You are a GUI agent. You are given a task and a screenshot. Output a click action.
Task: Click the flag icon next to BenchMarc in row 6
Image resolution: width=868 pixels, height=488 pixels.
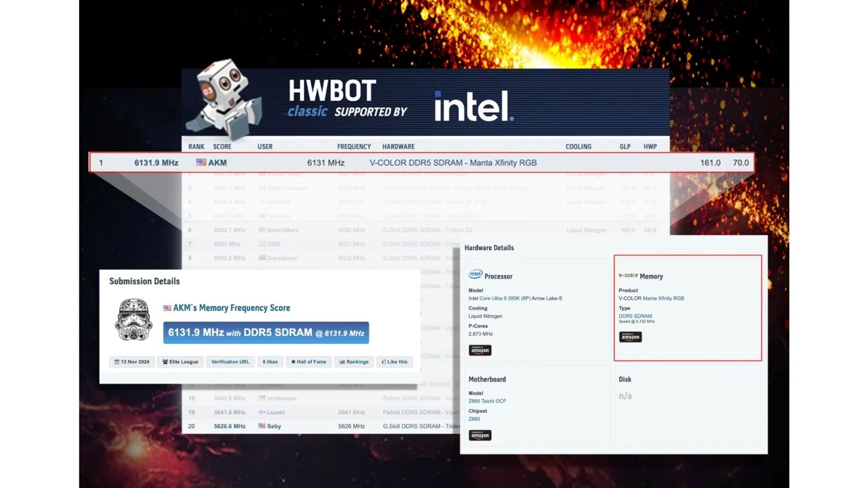[262, 230]
